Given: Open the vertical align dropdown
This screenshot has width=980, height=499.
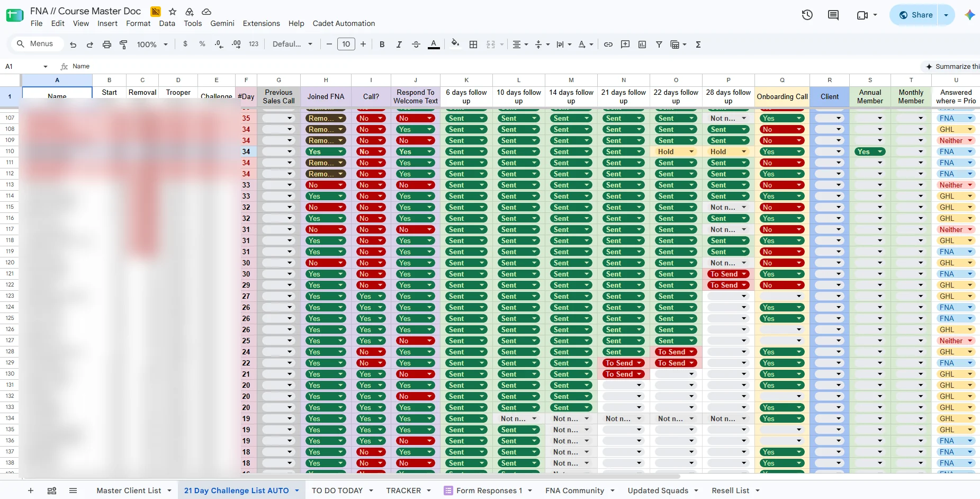Looking at the screenshot, I should (x=542, y=44).
